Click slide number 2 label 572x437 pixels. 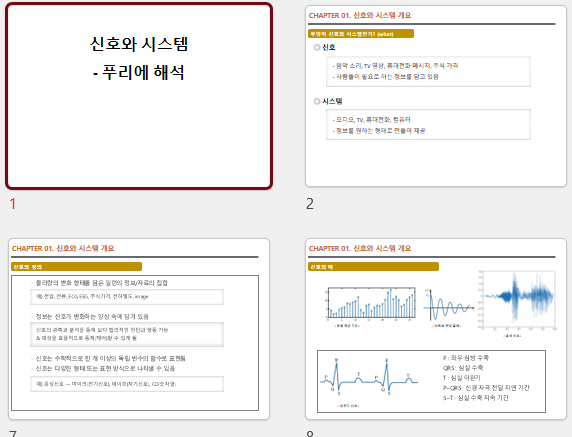(310, 204)
